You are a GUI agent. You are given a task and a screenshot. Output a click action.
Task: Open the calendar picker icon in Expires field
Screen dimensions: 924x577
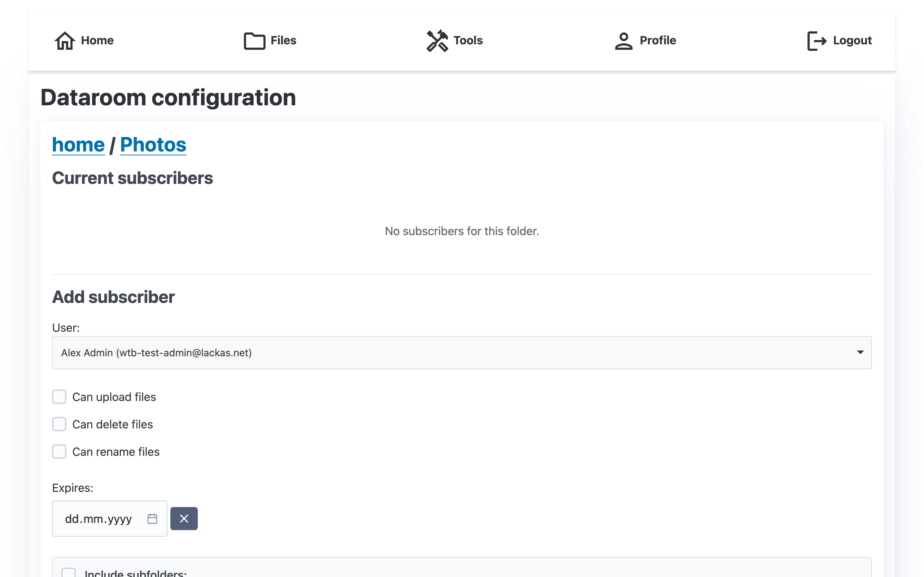pos(152,519)
